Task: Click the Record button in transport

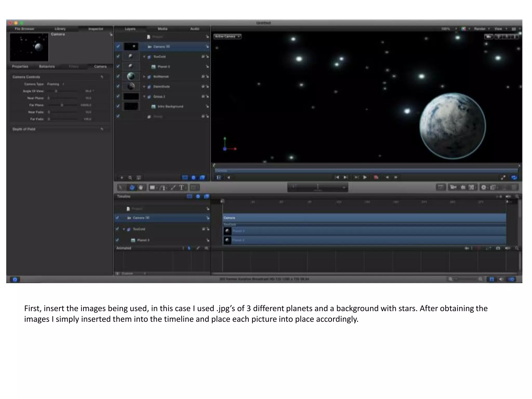Action: click(x=376, y=177)
